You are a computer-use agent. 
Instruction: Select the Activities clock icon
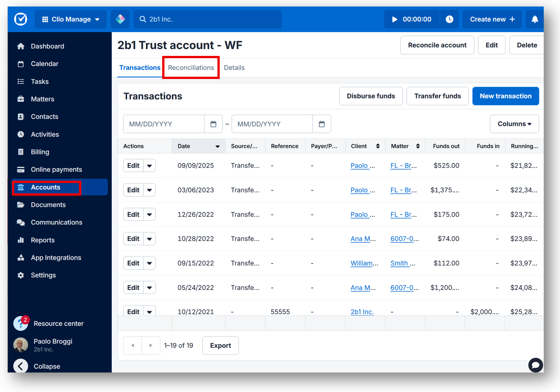point(21,134)
